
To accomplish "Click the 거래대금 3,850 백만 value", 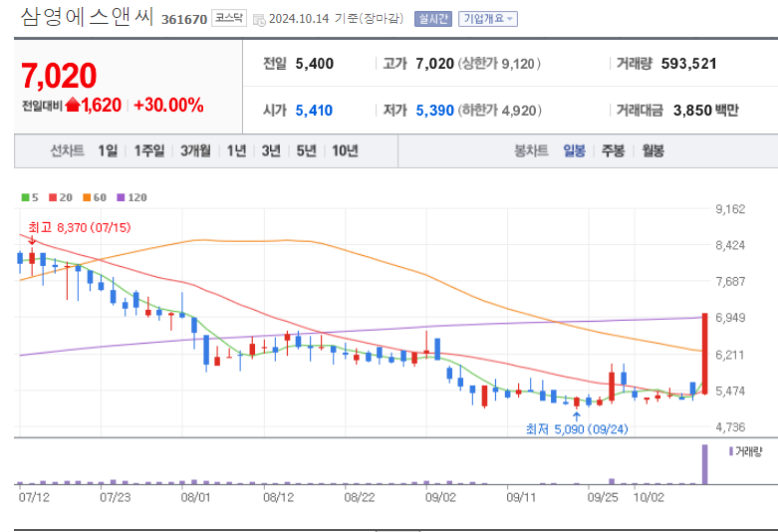I will [x=705, y=111].
